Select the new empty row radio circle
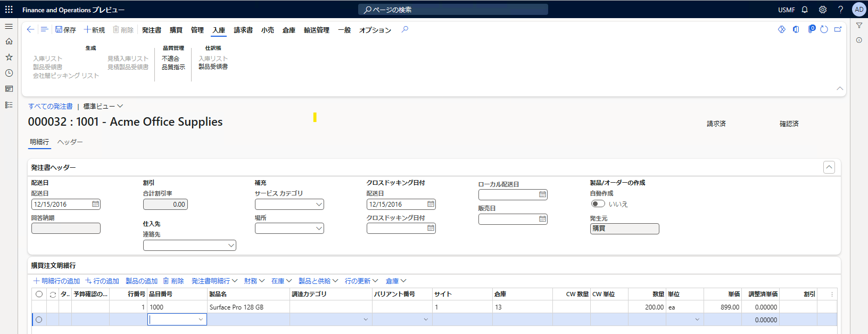 [39, 320]
